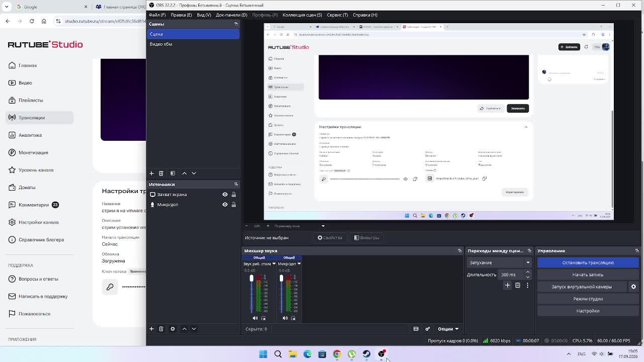Add a new source with the plus icon
Viewport: 644px width, 362px height.
151,329
